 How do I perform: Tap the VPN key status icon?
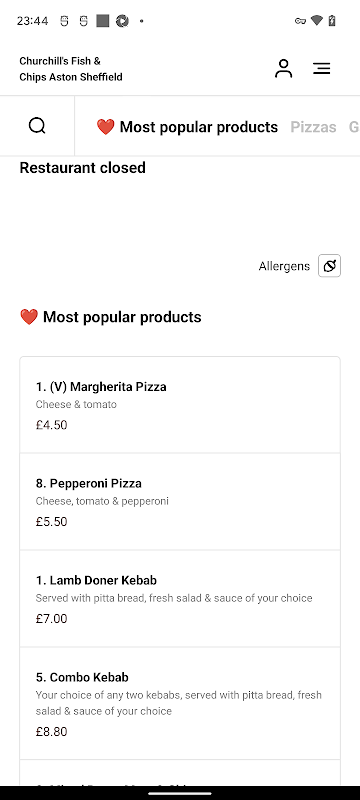click(x=300, y=21)
